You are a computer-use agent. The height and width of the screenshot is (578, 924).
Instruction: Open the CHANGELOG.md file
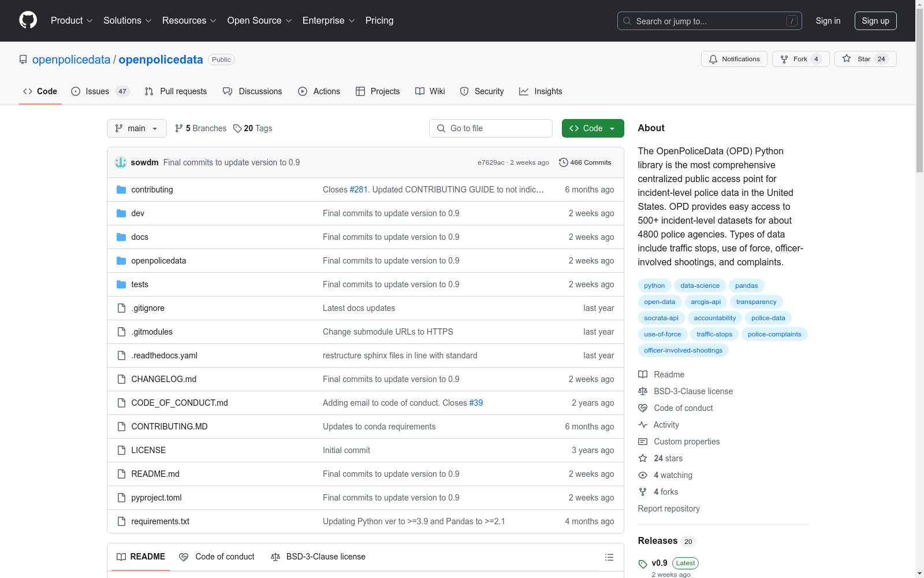(164, 379)
